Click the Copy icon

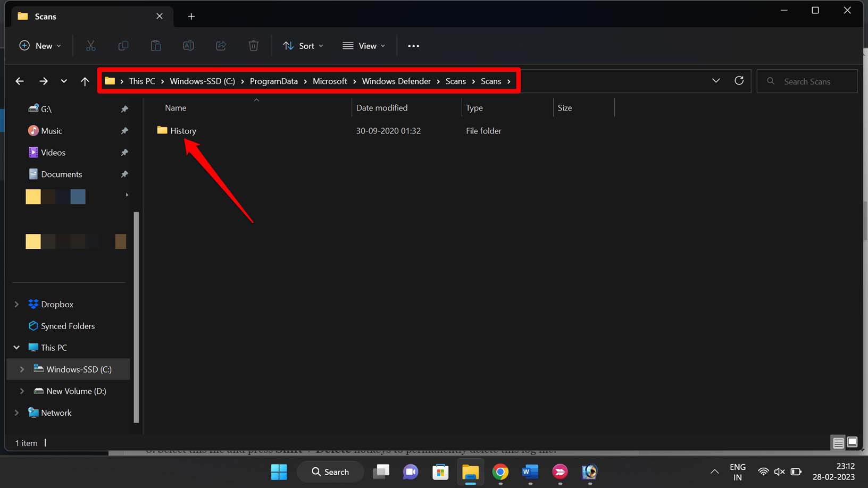(x=123, y=46)
